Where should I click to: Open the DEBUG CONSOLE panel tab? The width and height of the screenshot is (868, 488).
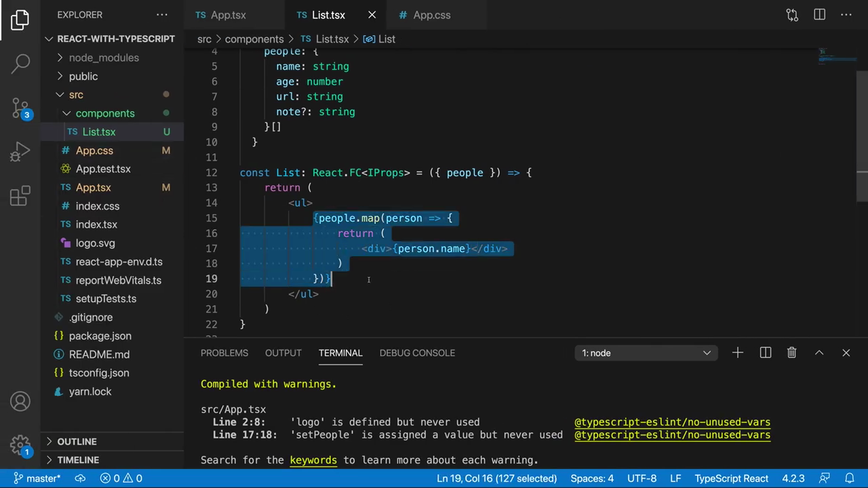(x=417, y=352)
